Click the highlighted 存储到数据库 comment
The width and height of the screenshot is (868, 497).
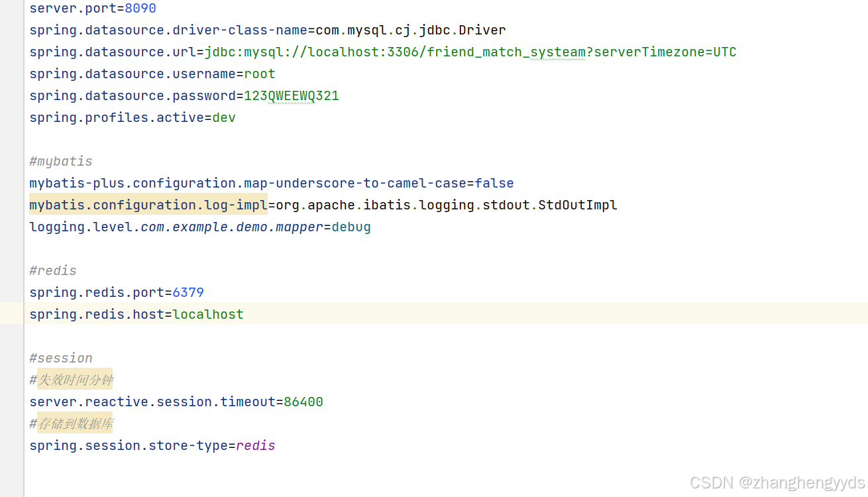(x=75, y=424)
